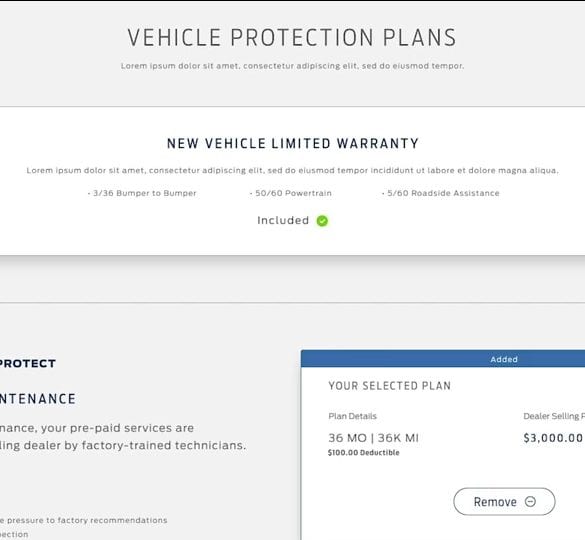
Task: Click the minus circle icon in Remove
Action: [530, 502]
